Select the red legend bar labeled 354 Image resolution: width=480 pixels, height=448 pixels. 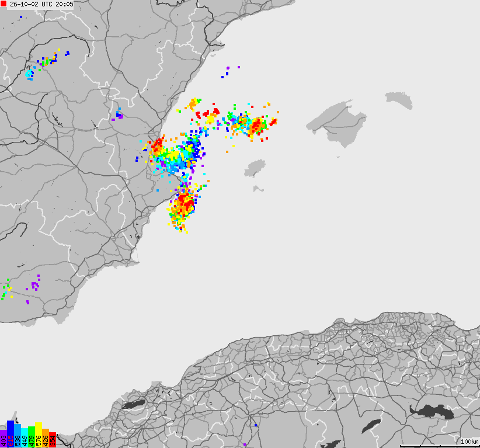click(x=53, y=440)
